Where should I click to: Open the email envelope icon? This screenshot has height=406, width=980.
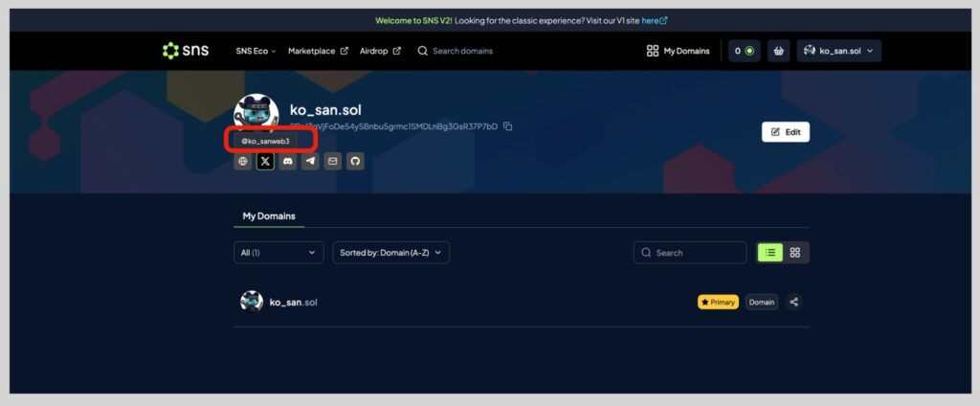333,162
